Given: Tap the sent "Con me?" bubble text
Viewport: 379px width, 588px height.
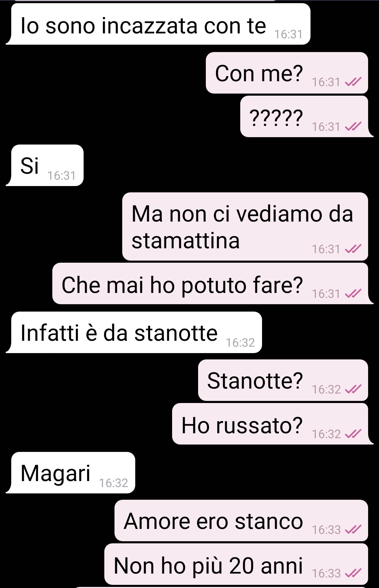Looking at the screenshot, I should point(259,73).
